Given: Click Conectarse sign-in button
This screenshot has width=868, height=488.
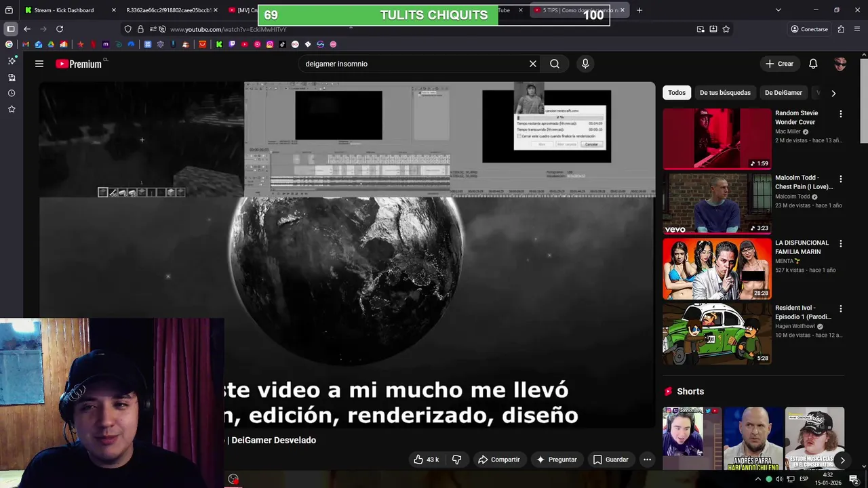Looking at the screenshot, I should pos(809,29).
